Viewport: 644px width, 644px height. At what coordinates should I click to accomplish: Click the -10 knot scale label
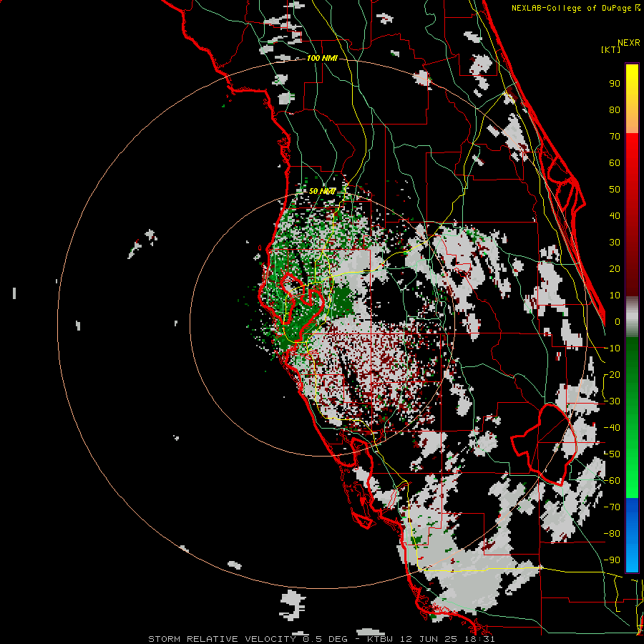coord(613,348)
